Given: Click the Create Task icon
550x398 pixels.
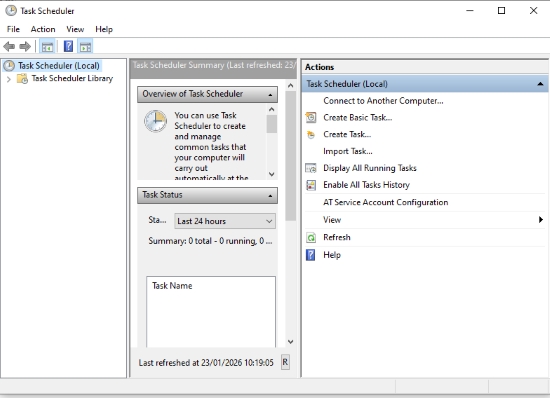Looking at the screenshot, I should [x=311, y=134].
